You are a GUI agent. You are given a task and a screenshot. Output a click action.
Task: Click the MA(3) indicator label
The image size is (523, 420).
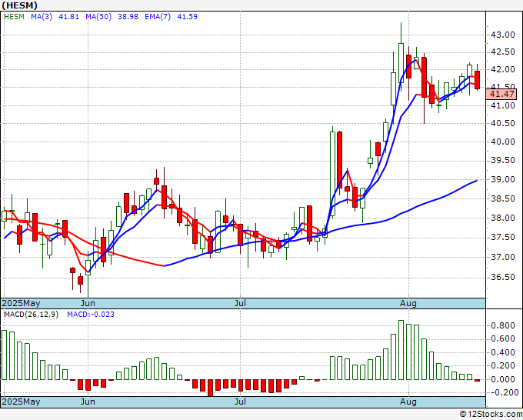pyautogui.click(x=42, y=16)
